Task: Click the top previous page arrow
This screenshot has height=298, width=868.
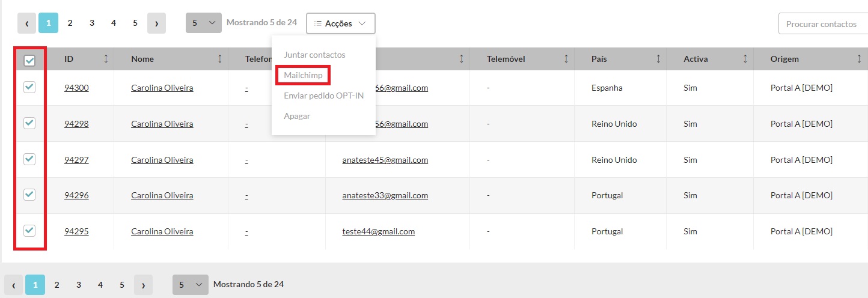Action: point(26,23)
